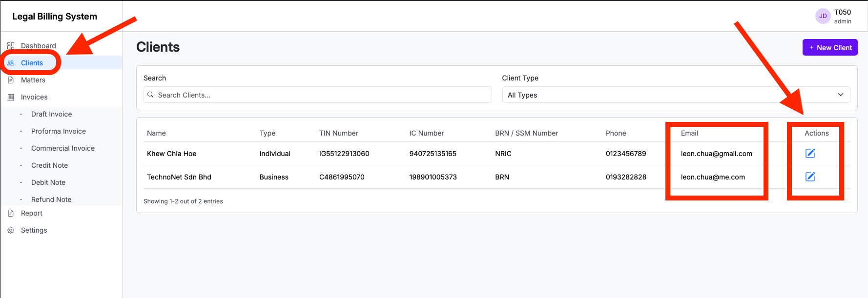
Task: Click the TIN Number column header
Action: pos(339,133)
